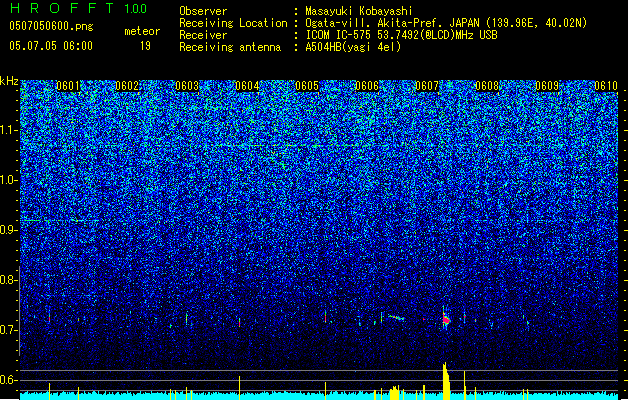Click the 0610 time marker
The height and width of the screenshot is (400, 629).
(606, 86)
